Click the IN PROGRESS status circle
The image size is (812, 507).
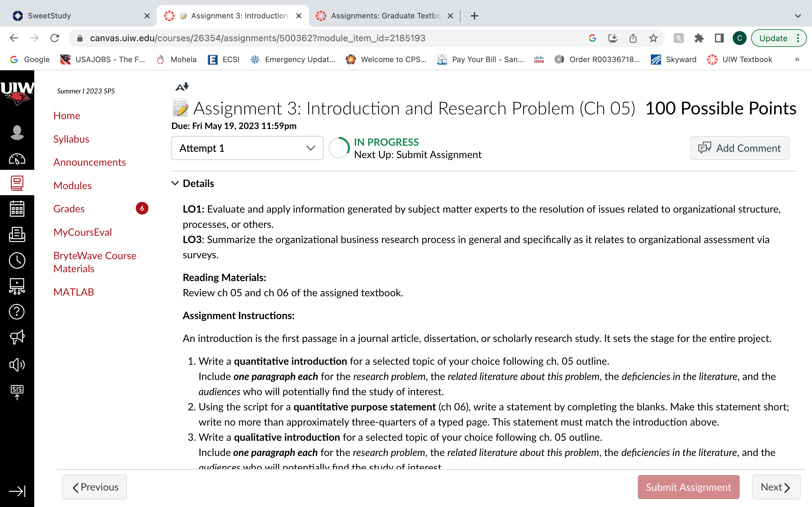(339, 148)
